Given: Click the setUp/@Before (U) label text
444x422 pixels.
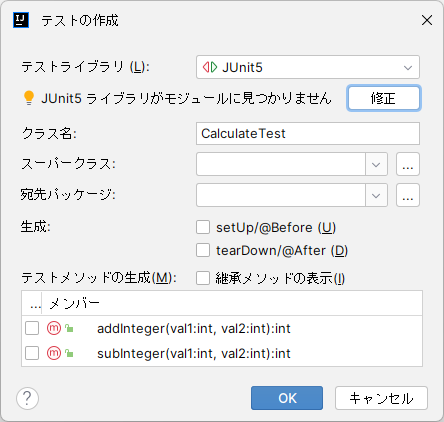Looking at the screenshot, I should [276, 228].
